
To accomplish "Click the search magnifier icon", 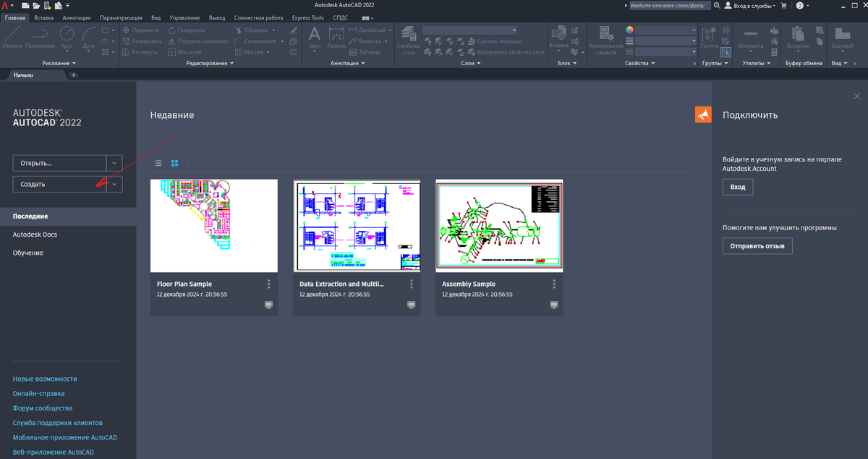I will click(x=717, y=5).
